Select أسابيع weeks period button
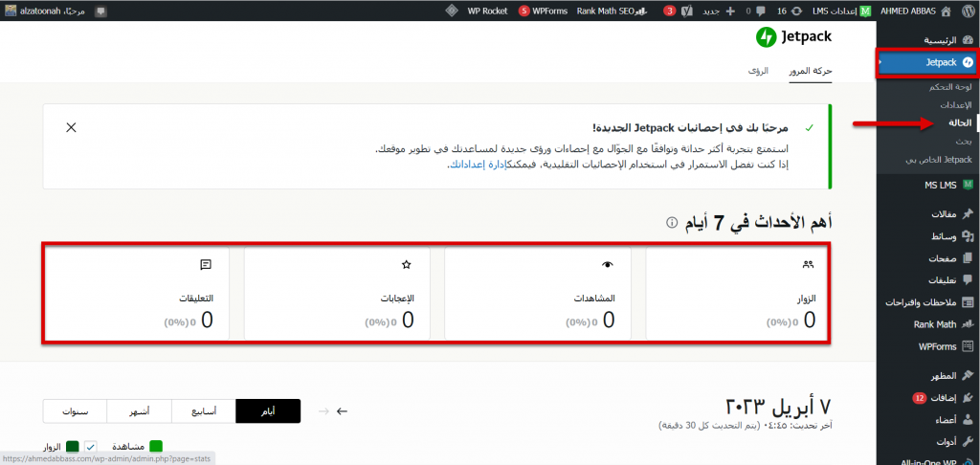 (204, 411)
